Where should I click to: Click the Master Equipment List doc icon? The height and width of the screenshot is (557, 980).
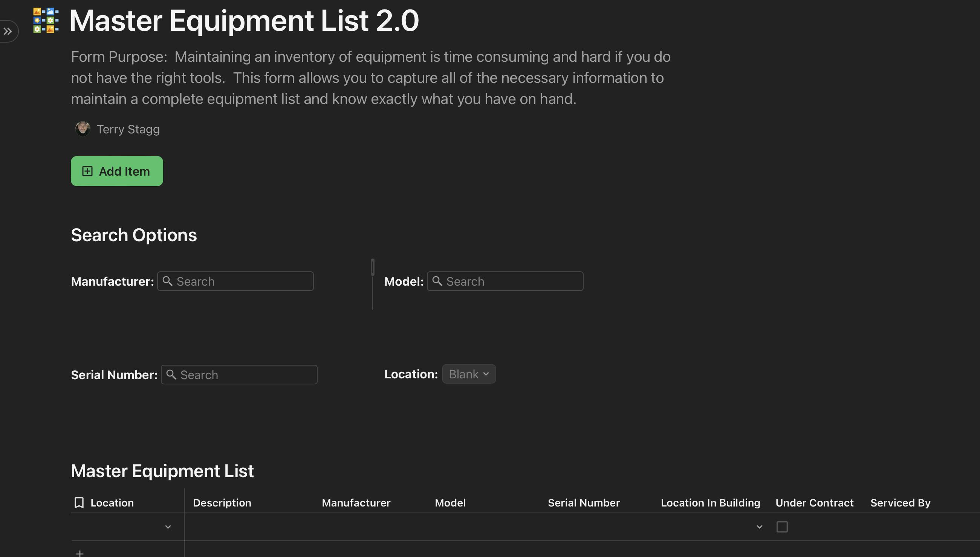(x=46, y=21)
